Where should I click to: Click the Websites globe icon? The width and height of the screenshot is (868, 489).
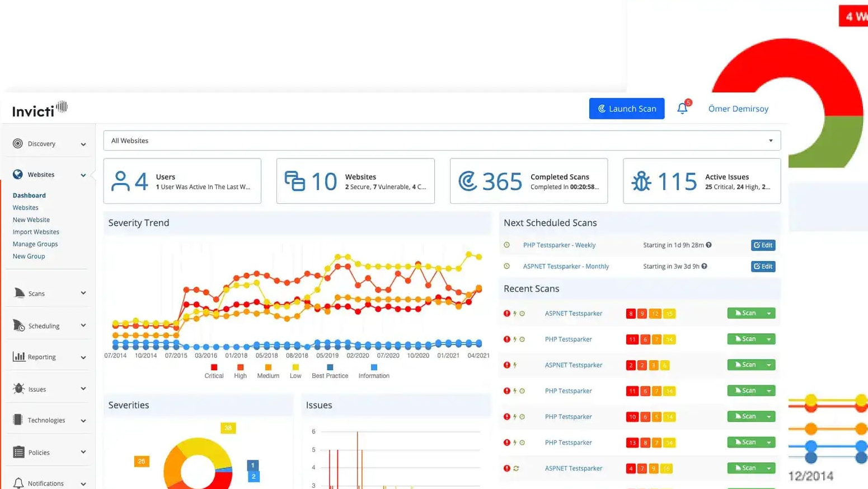click(x=18, y=174)
